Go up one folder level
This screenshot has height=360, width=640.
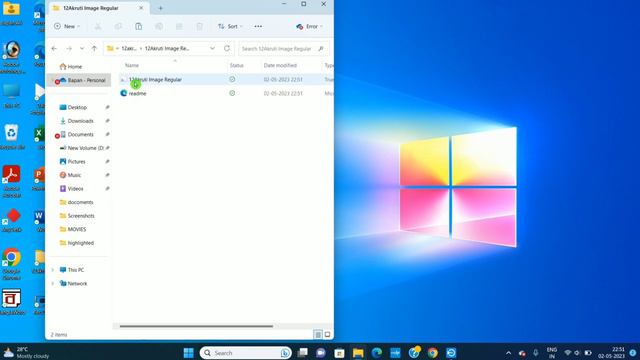point(94,49)
